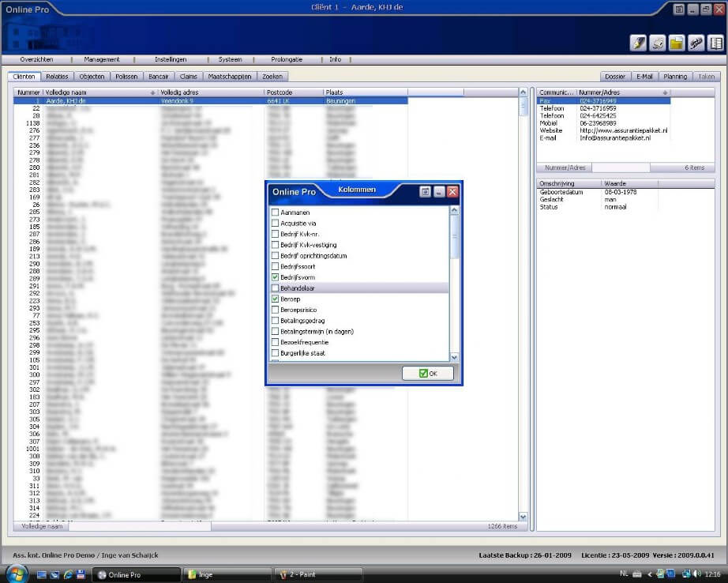The height and width of the screenshot is (583, 728).
Task: Open the Instellingen menu
Action: click(x=171, y=59)
